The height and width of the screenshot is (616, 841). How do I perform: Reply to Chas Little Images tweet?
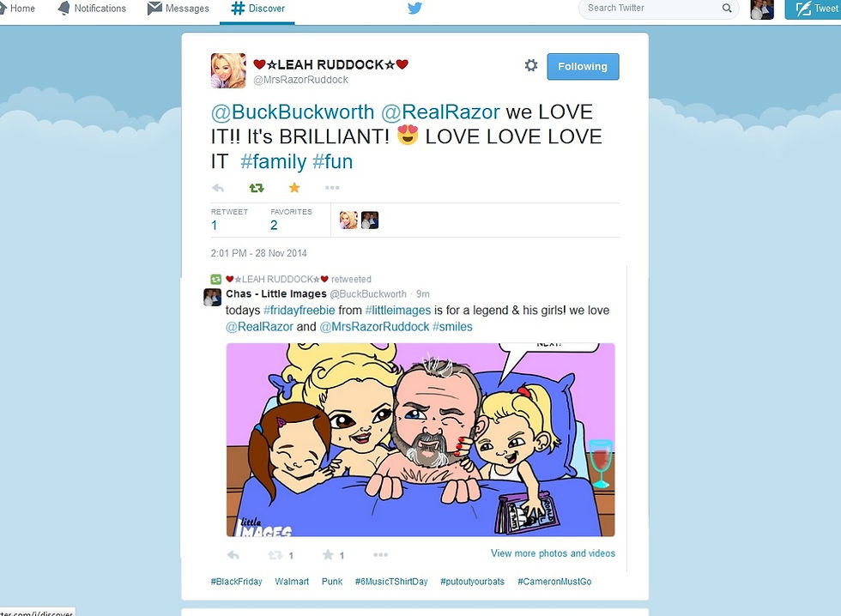coord(233,555)
